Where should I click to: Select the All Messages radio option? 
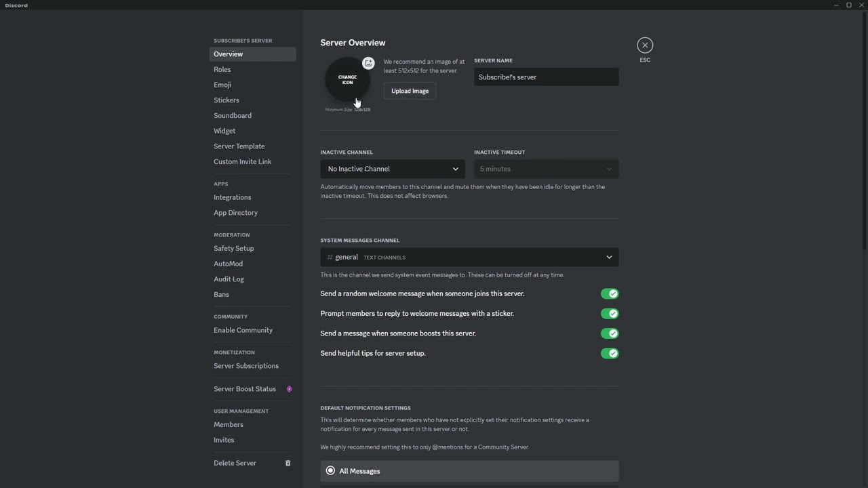click(x=469, y=471)
